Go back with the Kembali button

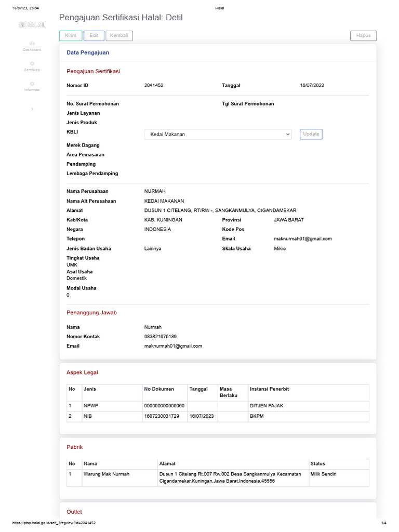tap(119, 36)
